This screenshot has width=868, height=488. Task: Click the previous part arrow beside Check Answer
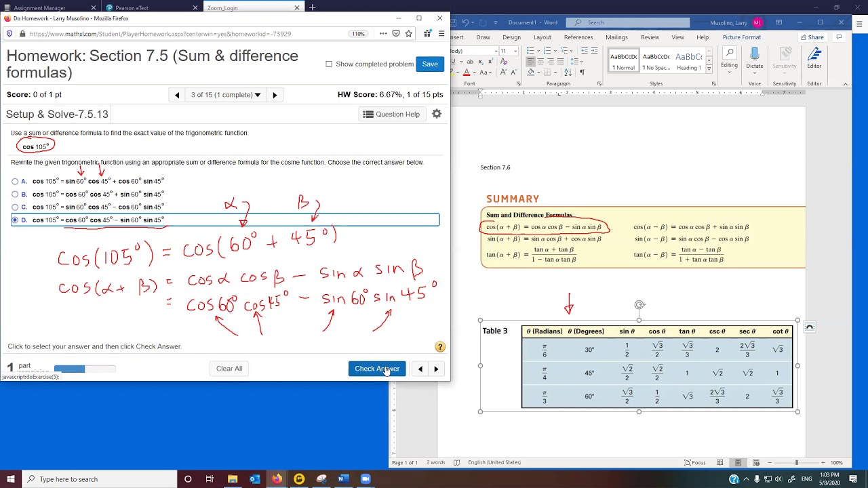(420, 369)
